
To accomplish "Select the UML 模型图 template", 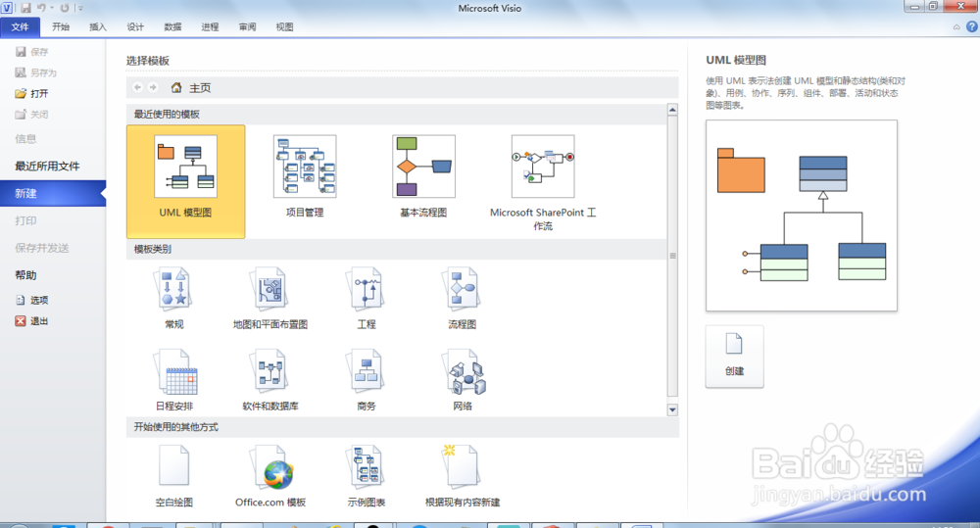I will point(185,181).
